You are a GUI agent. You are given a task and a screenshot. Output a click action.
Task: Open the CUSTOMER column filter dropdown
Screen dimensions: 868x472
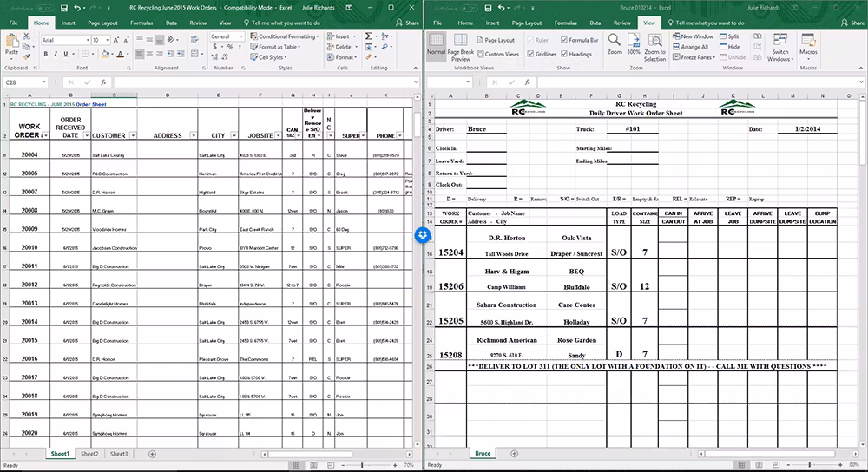133,136
